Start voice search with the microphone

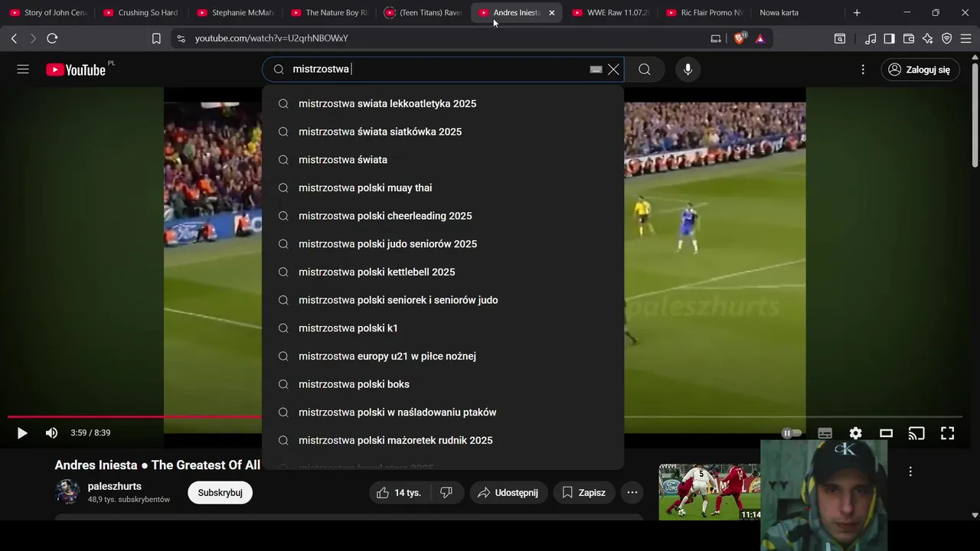[x=688, y=70]
